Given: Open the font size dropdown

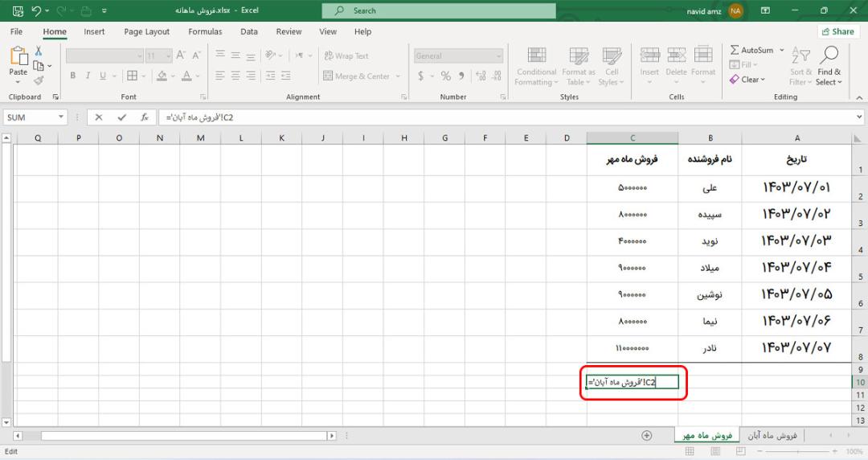Looking at the screenshot, I should click(168, 56).
